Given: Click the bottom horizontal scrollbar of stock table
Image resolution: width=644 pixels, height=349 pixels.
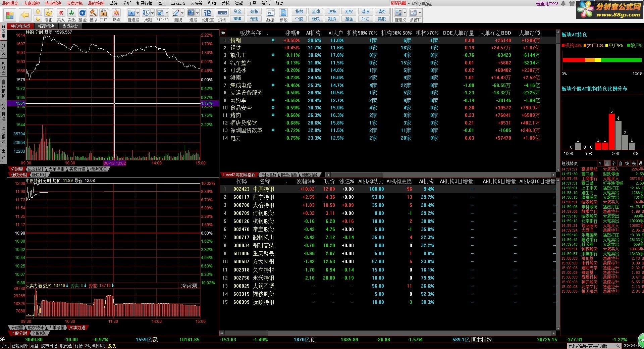Looking at the screenshot, I should point(387,333).
